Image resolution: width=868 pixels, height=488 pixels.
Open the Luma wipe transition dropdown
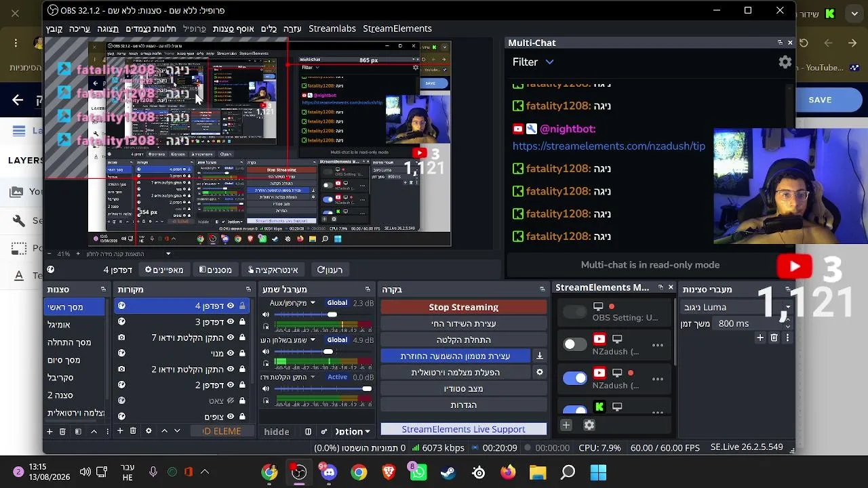pyautogui.click(x=737, y=307)
